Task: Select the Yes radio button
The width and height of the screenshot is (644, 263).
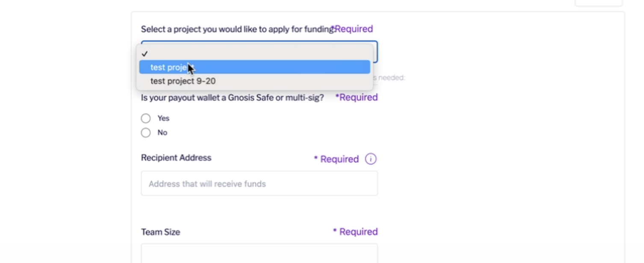Action: pos(146,118)
